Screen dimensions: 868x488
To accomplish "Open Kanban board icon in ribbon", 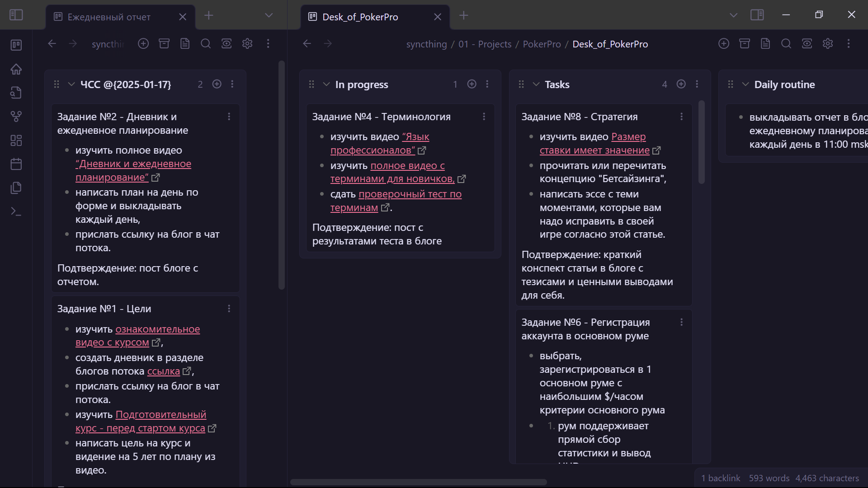I will tap(16, 45).
